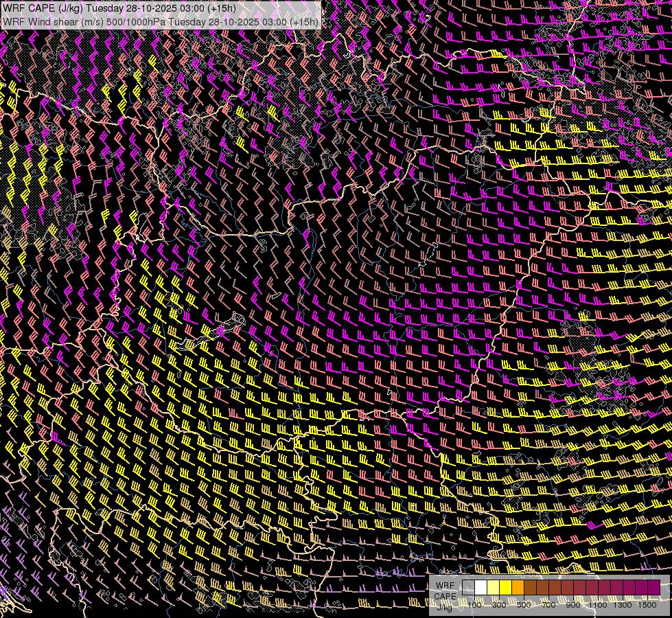This screenshot has width=672, height=618.
Task: Click the rightmost magenta CAPE legend swatch
Action: (x=654, y=587)
